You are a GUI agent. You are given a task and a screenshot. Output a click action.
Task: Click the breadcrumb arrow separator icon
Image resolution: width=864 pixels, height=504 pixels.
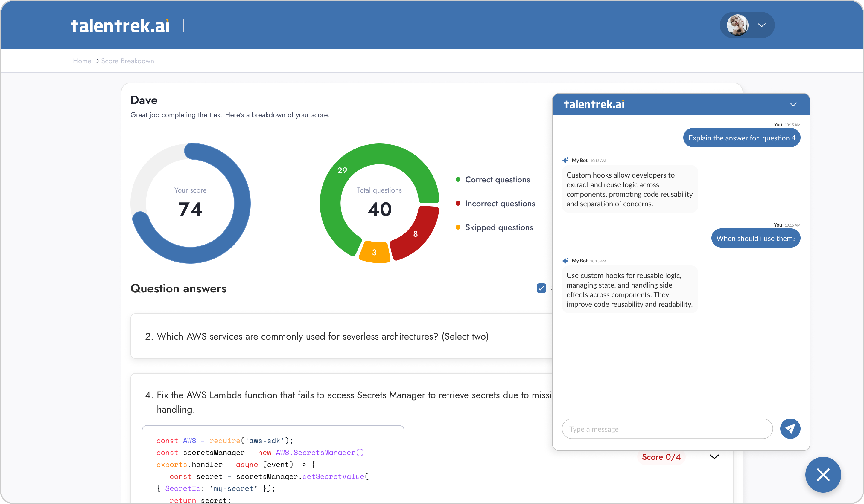(97, 61)
